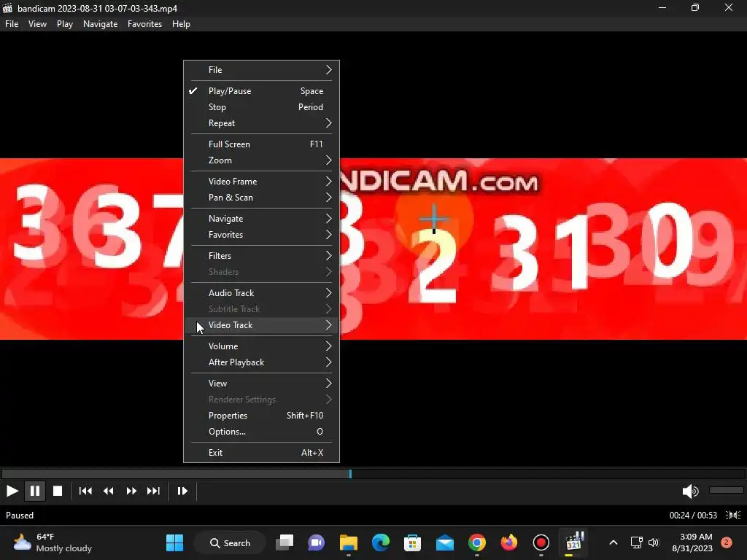The image size is (747, 560).
Task: Select Full Screen in the context menu
Action: [x=262, y=144]
